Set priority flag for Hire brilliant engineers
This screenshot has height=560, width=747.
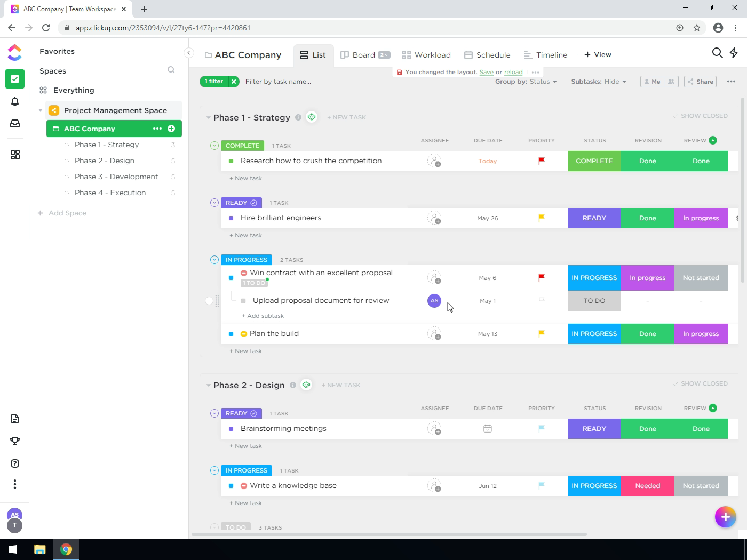pos(542,218)
